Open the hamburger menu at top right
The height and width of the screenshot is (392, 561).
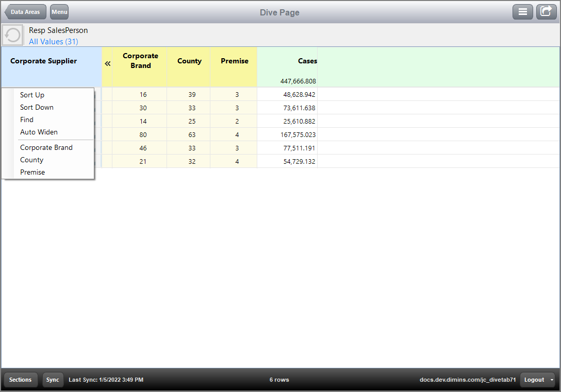pyautogui.click(x=522, y=11)
